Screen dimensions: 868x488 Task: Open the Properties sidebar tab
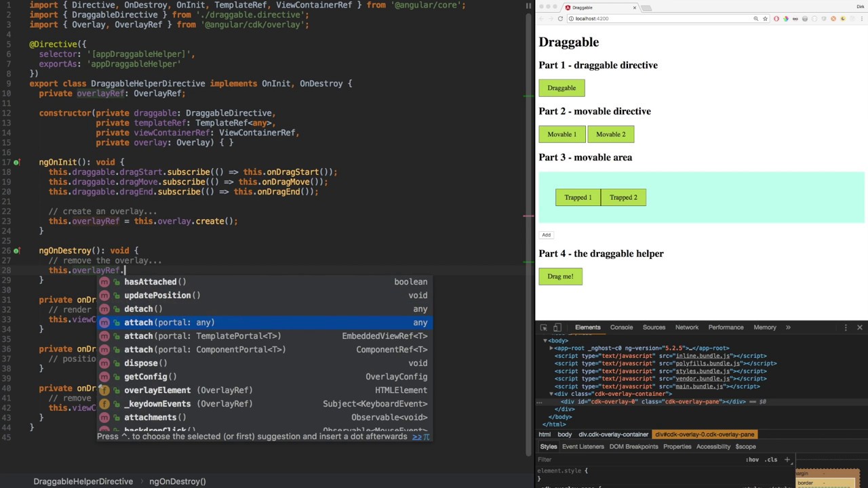tap(677, 447)
